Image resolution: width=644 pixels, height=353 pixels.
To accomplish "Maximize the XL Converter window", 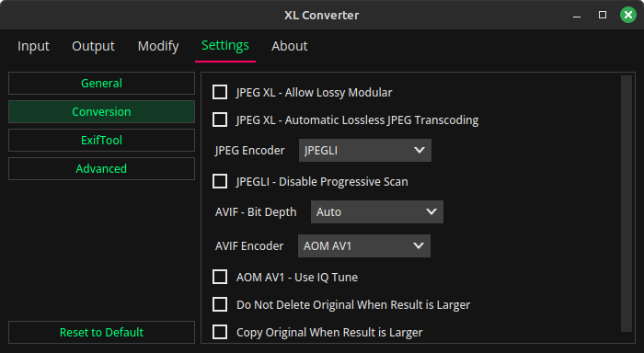I will point(603,16).
